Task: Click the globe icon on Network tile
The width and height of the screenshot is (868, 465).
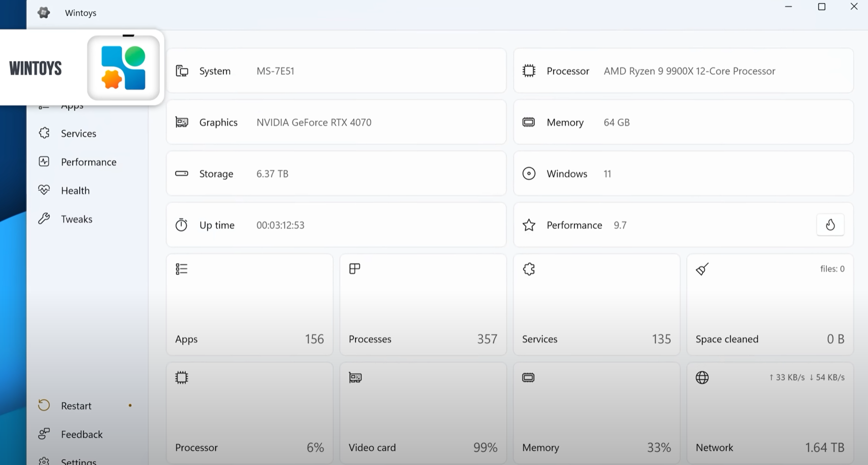Action: (702, 378)
